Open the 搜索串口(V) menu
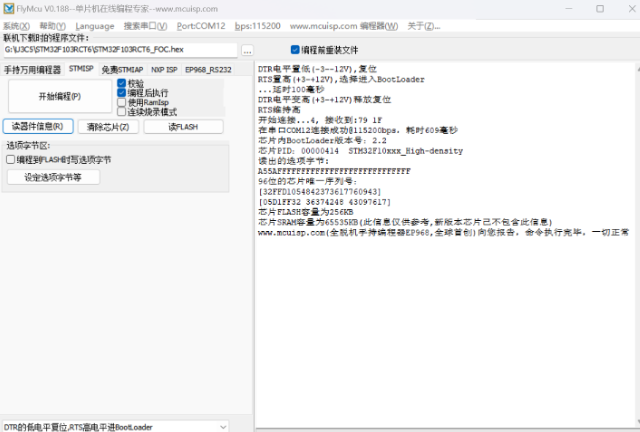This screenshot has height=432, width=640. pyautogui.click(x=145, y=26)
